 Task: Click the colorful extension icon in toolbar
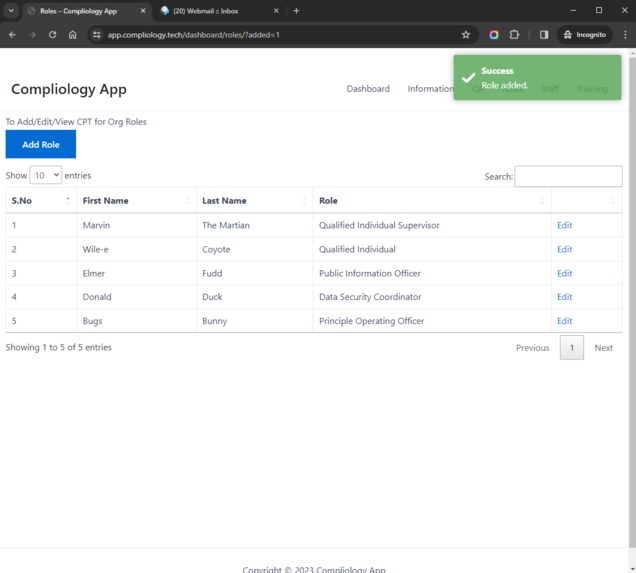(x=494, y=35)
